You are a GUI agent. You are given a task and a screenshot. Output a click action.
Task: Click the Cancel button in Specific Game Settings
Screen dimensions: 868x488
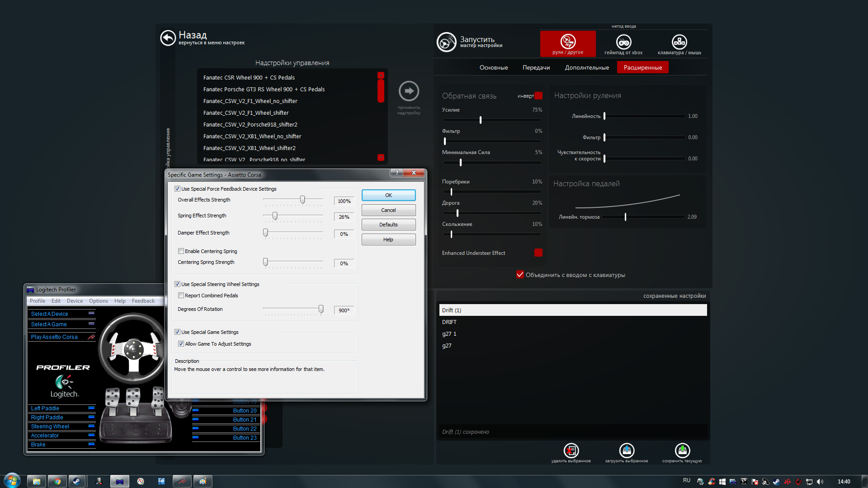[388, 209]
